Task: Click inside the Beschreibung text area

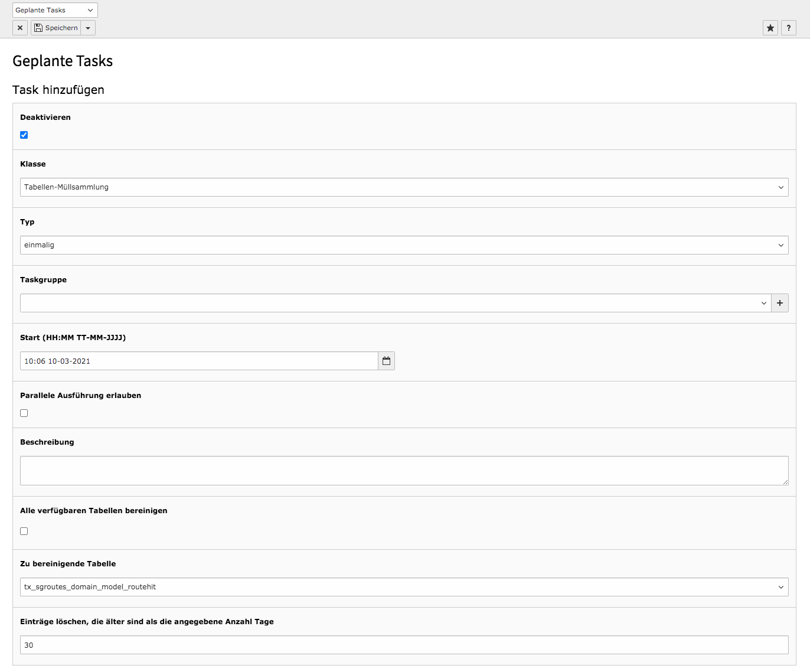Action: click(403, 470)
